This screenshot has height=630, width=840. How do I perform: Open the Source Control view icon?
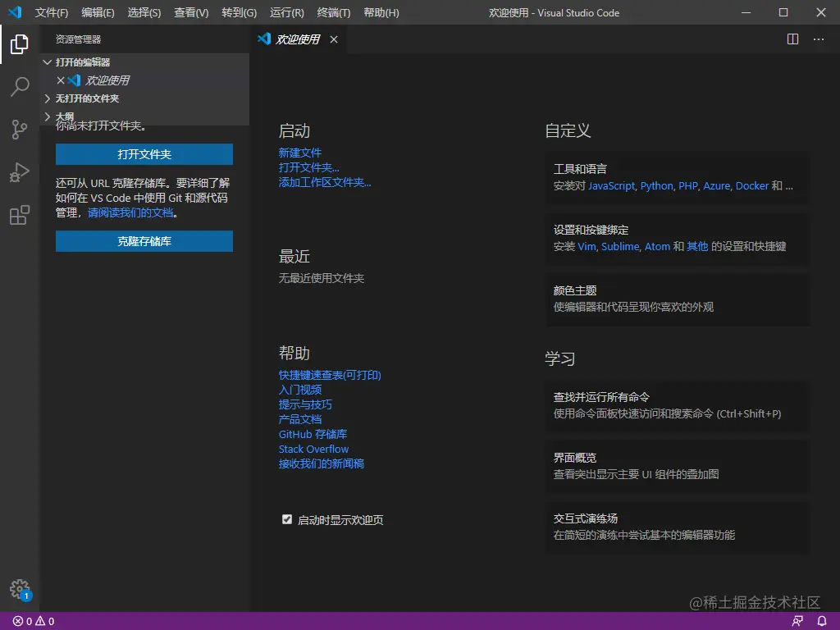(x=20, y=130)
